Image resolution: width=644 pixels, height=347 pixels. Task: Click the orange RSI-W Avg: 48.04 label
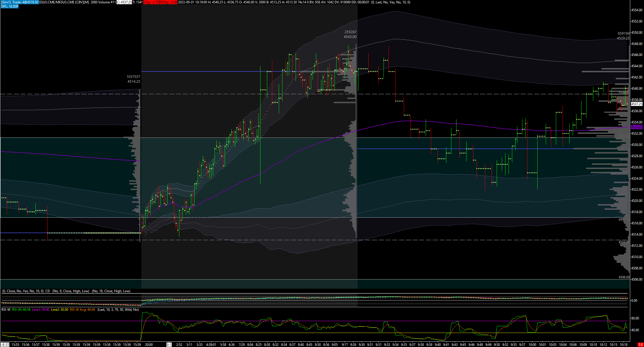pos(82,310)
